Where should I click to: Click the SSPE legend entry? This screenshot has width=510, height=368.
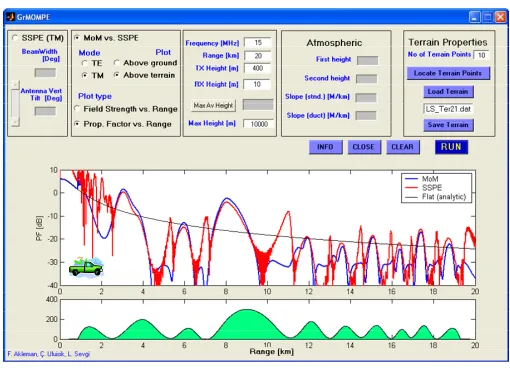pos(423,188)
